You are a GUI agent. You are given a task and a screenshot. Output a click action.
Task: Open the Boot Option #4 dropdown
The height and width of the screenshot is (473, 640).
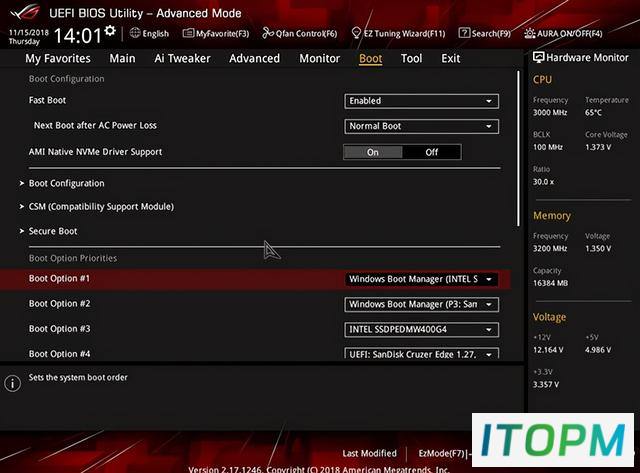click(421, 353)
